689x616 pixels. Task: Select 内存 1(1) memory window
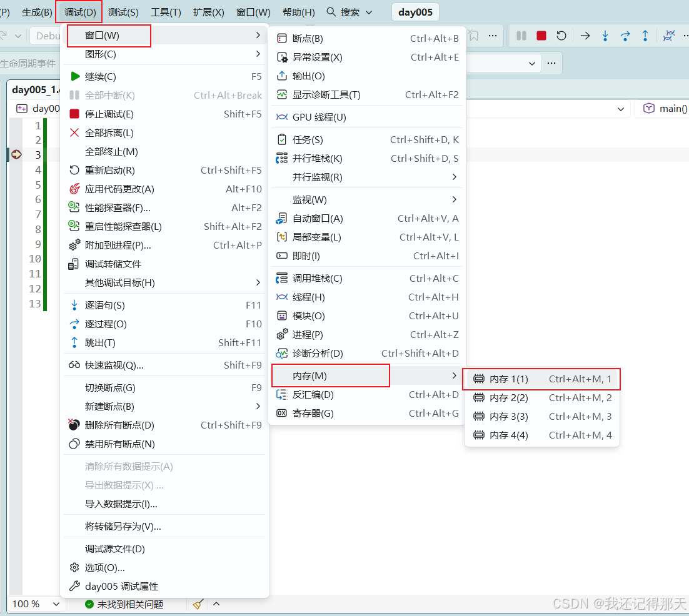pyautogui.click(x=542, y=379)
